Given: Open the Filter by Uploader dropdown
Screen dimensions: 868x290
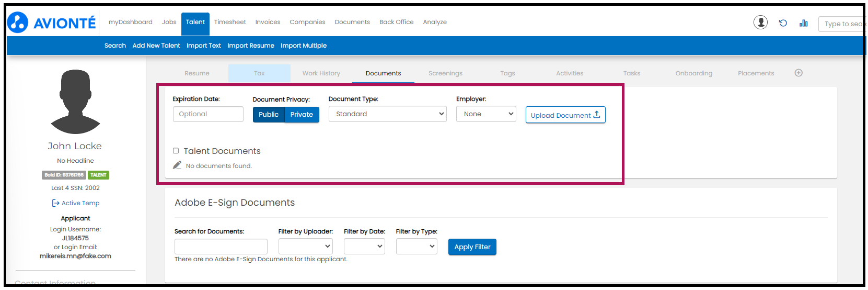Looking at the screenshot, I should coord(305,246).
